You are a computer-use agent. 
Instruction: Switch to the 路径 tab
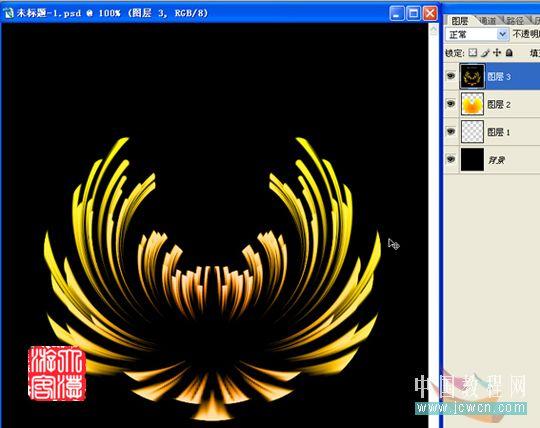coord(515,21)
